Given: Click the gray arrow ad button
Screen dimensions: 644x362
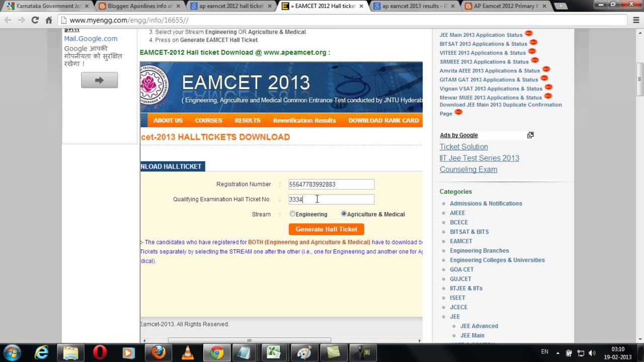Looking at the screenshot, I should point(100,80).
